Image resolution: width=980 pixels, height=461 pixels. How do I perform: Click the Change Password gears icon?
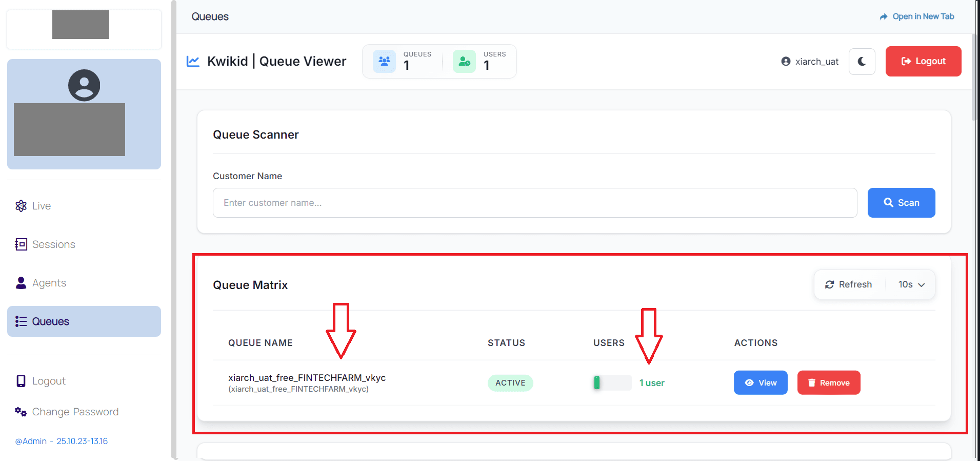point(21,412)
